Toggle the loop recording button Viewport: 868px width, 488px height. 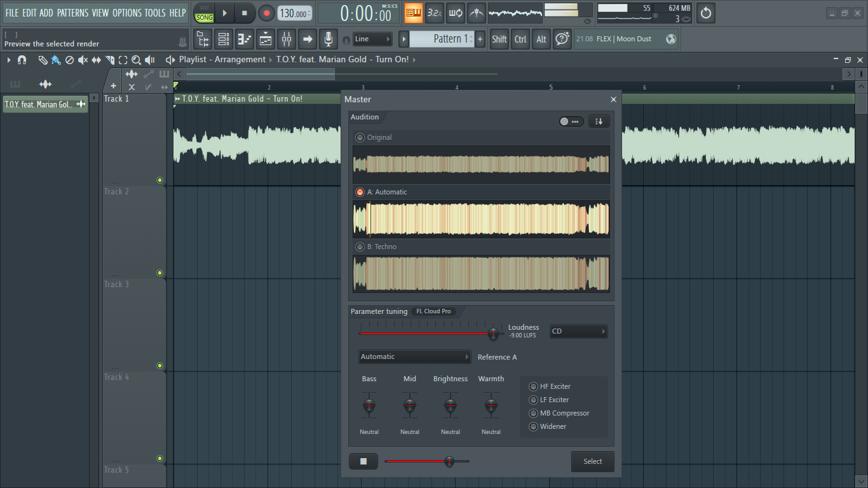(x=456, y=13)
